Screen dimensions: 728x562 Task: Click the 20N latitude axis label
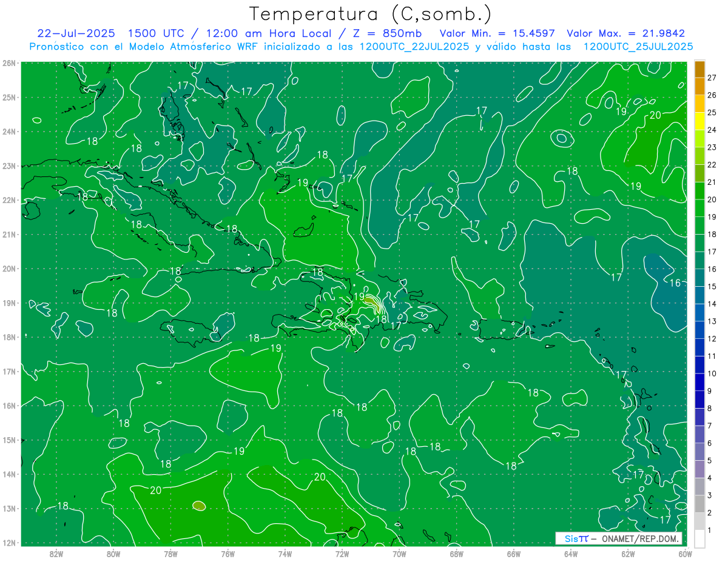click(9, 269)
